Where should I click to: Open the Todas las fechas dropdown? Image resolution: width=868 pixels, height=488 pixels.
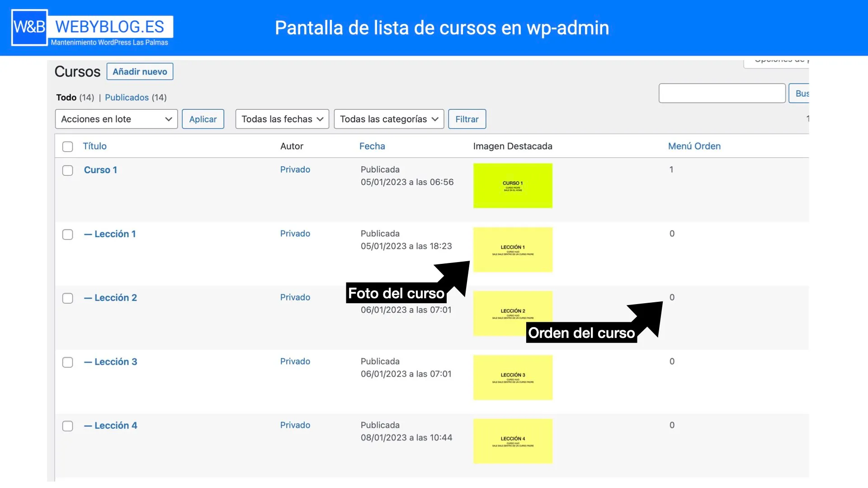[282, 119]
